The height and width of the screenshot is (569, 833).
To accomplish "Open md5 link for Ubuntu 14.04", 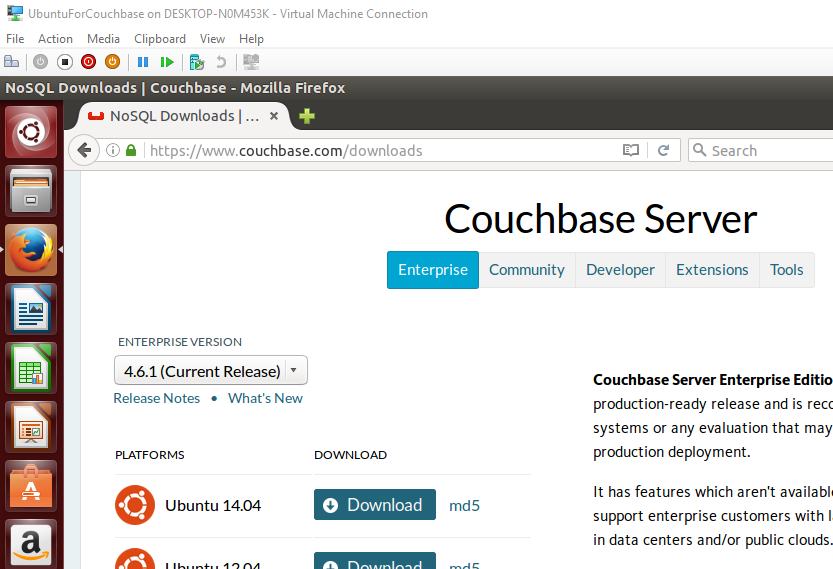I will pos(464,505).
